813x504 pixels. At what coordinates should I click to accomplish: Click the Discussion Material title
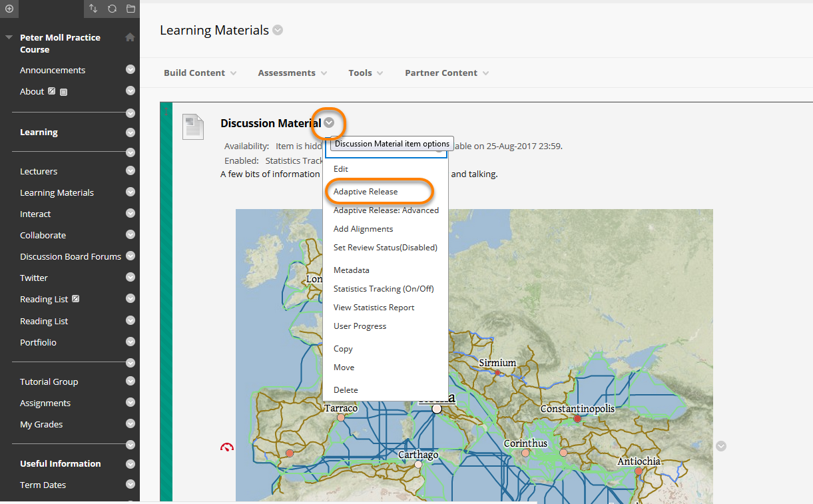(270, 123)
